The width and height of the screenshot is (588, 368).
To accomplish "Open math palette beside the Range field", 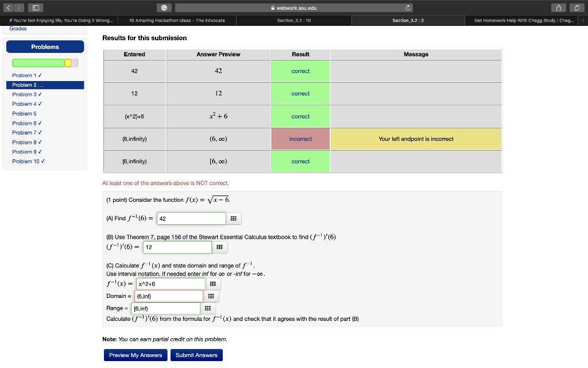I will pos(207,308).
